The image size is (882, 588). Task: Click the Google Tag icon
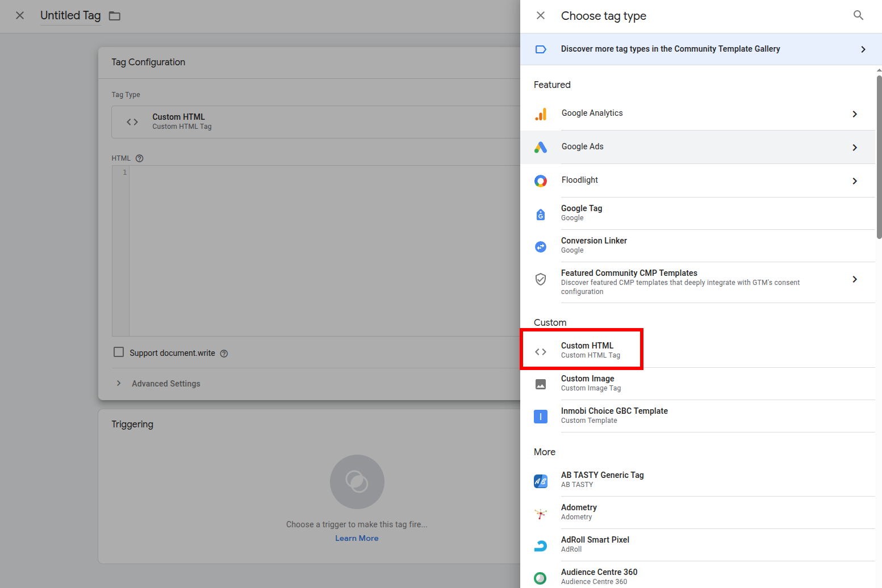pos(541,214)
